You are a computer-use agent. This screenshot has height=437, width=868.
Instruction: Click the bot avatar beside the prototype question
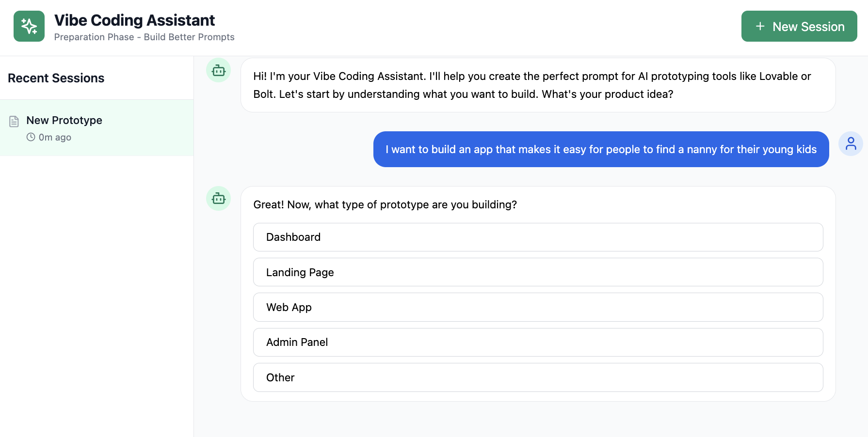tap(218, 199)
